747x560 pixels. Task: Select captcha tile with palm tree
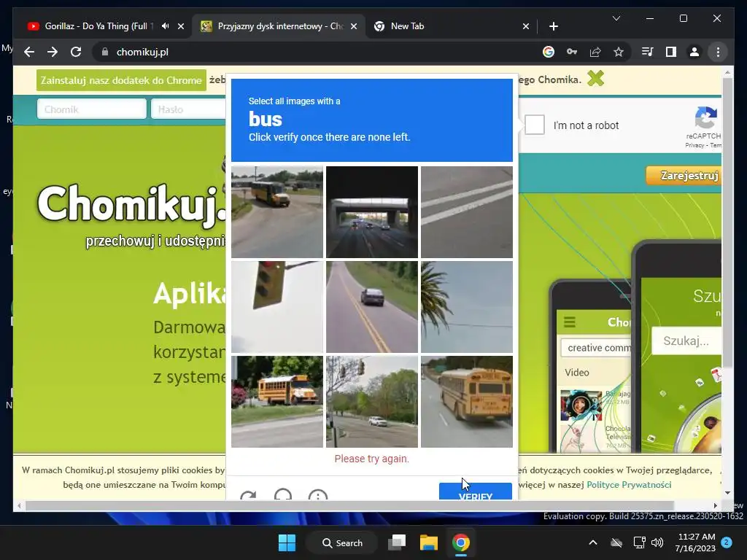467,307
